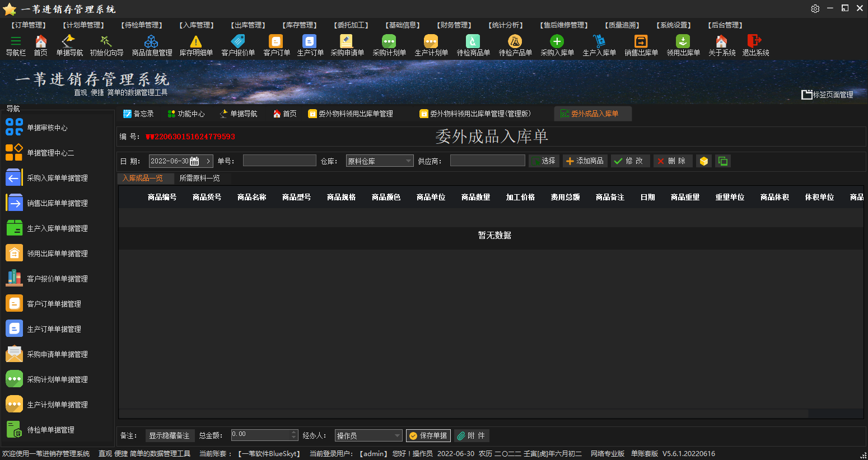This screenshot has height=460, width=868.
Task: Switch to 所需原料一览 tab
Action: 199,178
